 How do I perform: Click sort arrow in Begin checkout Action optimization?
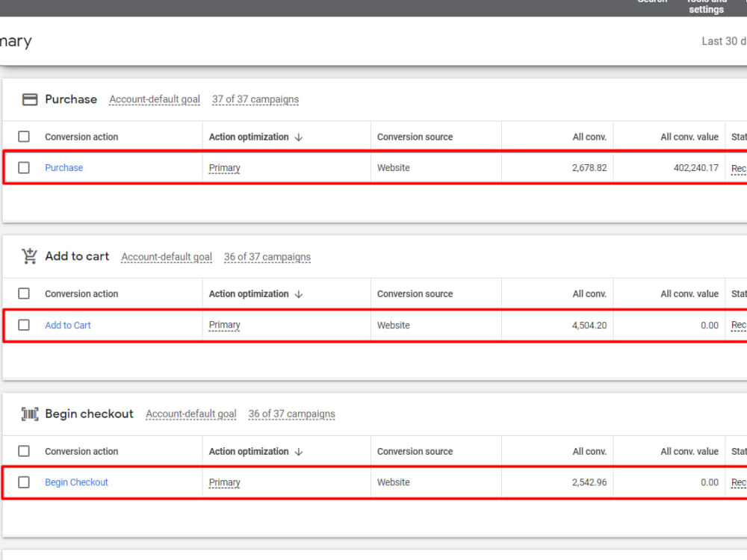click(299, 452)
